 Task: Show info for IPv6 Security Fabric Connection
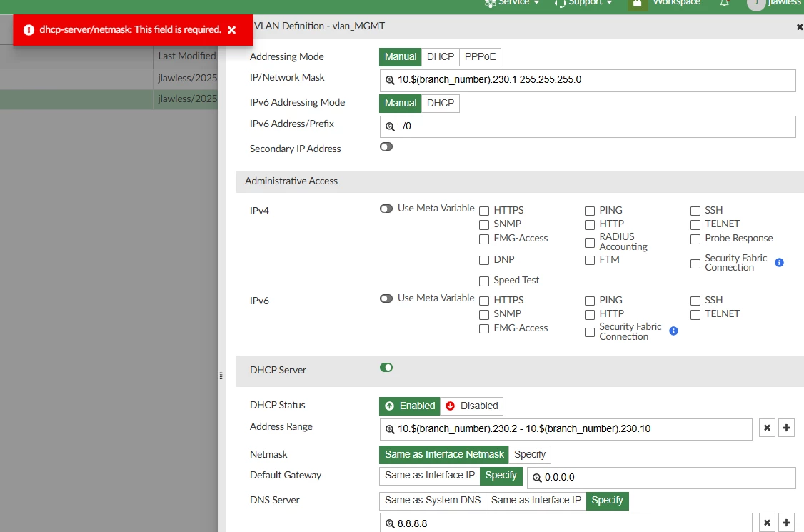click(x=674, y=331)
